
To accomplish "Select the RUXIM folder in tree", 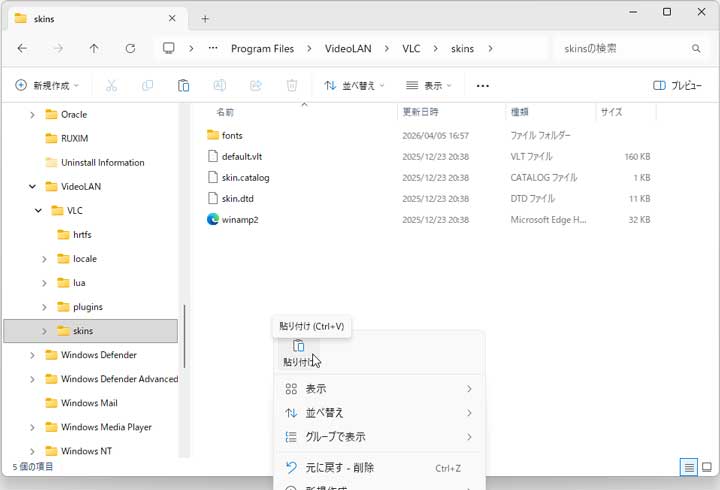I will (x=74, y=138).
